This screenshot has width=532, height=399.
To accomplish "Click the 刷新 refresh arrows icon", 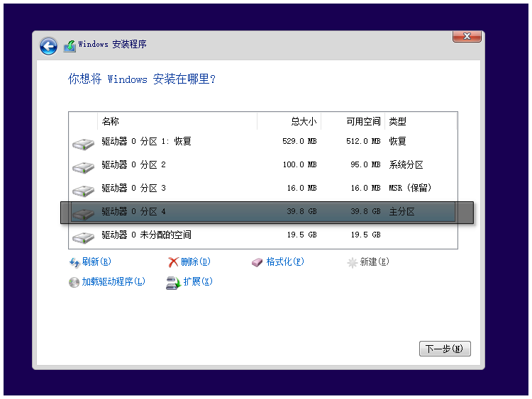I will [x=74, y=262].
